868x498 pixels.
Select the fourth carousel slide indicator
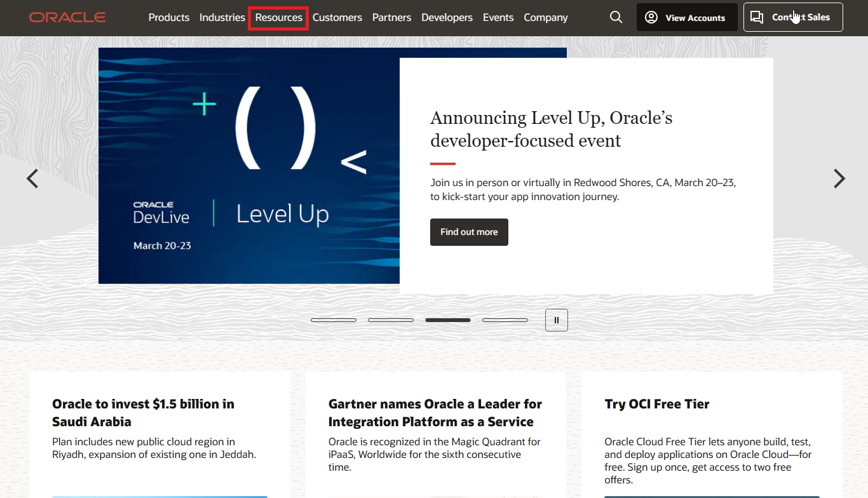click(x=505, y=320)
